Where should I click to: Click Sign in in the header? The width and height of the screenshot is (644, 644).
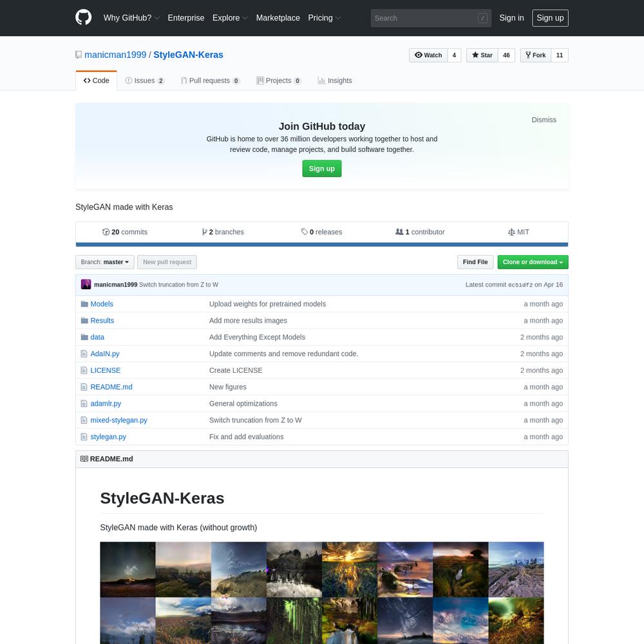pyautogui.click(x=511, y=18)
